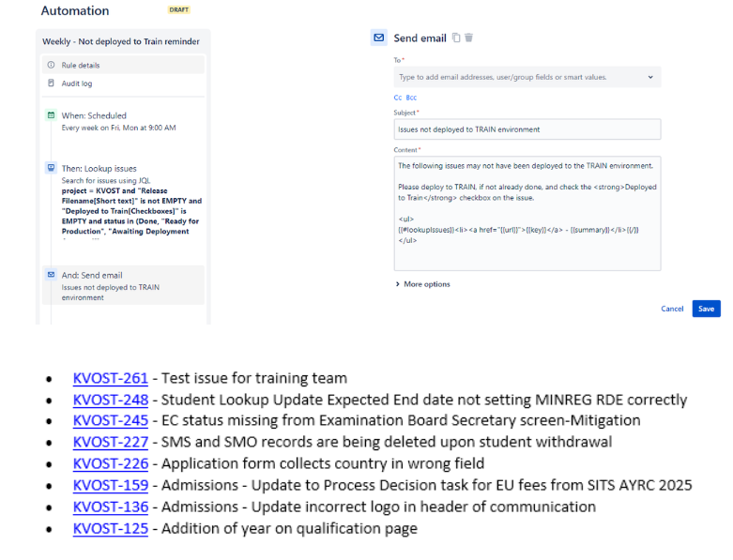Click 'Addition of year on qualification page' text
Viewport: 733px width, 560px height.
(289, 528)
